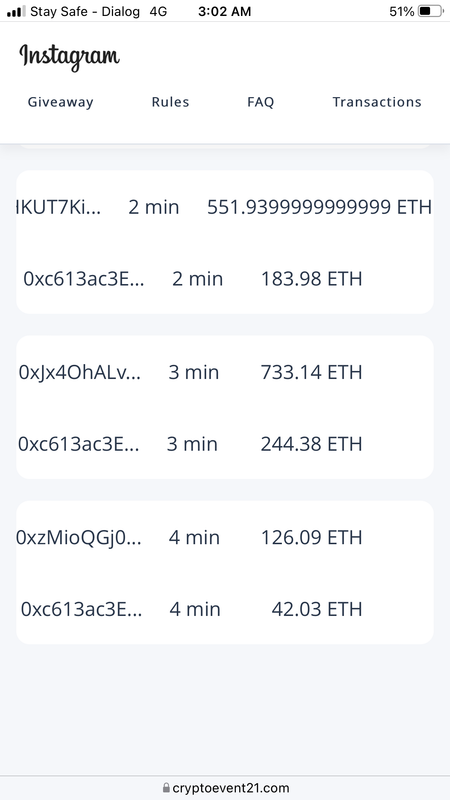Tap 0xc613ac3E... in 42.03 ETH row
Image resolution: width=450 pixels, height=800 pixels.
[82, 609]
